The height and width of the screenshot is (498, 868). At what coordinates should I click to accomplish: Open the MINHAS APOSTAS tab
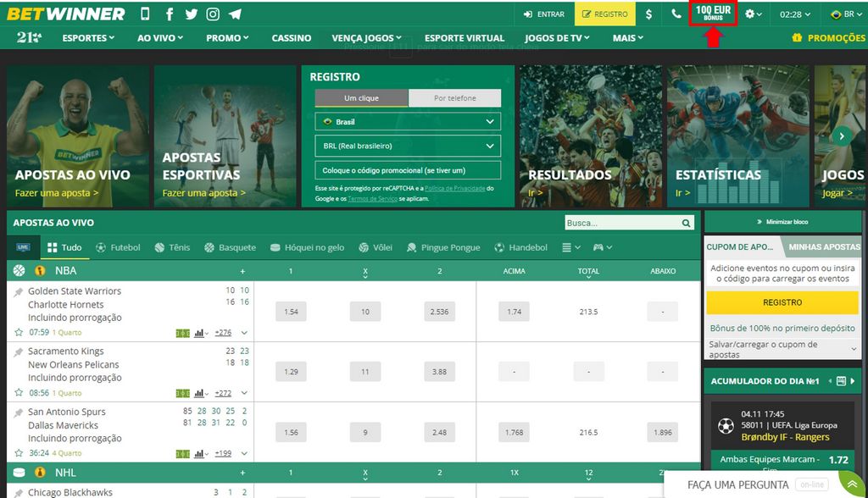[824, 246]
